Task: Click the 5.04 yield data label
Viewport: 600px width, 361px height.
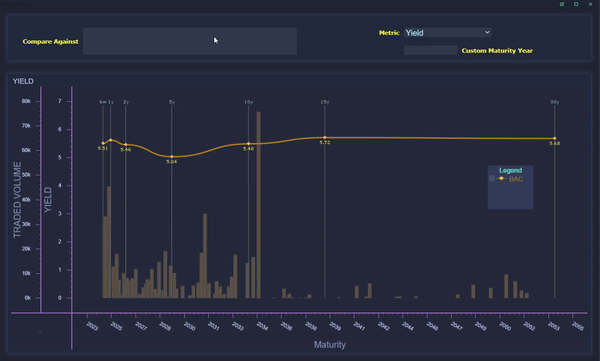Action: (171, 162)
